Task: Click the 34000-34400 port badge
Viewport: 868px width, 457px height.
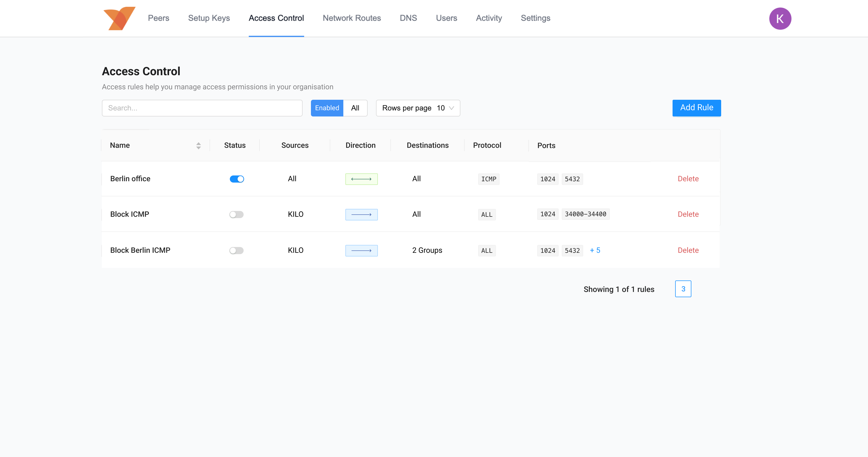Action: coord(585,214)
